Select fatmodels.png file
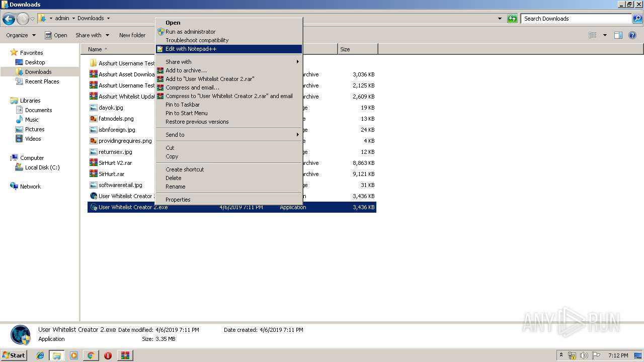Screen dimensions: 644x362 (116, 119)
